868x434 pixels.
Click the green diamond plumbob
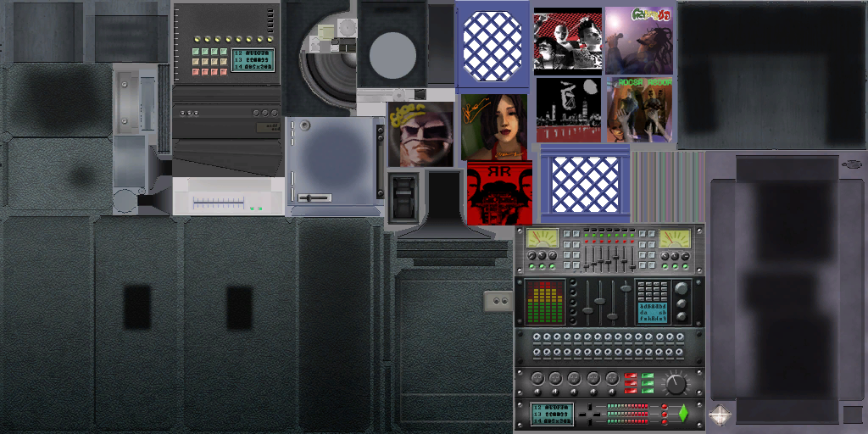coord(683,413)
